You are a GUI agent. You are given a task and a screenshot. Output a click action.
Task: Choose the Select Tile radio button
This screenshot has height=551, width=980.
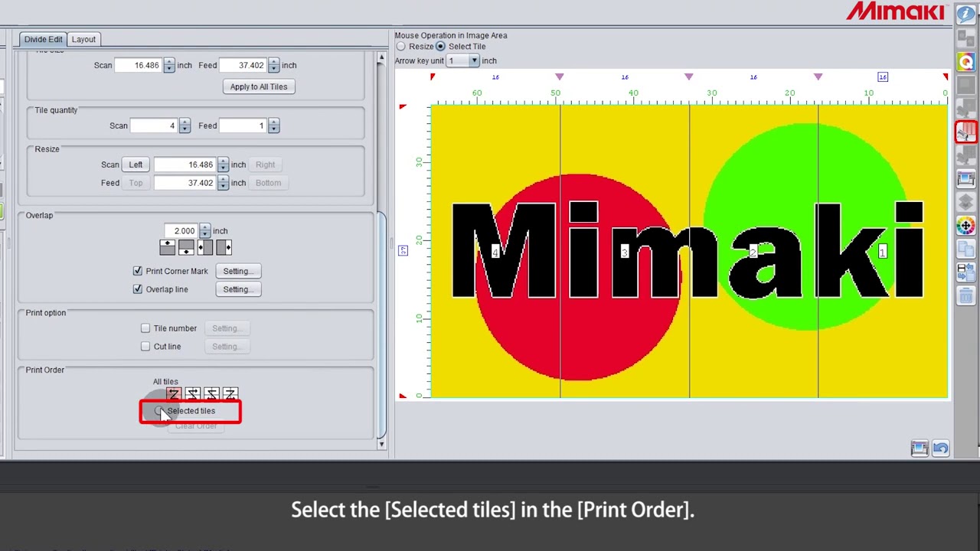click(441, 47)
